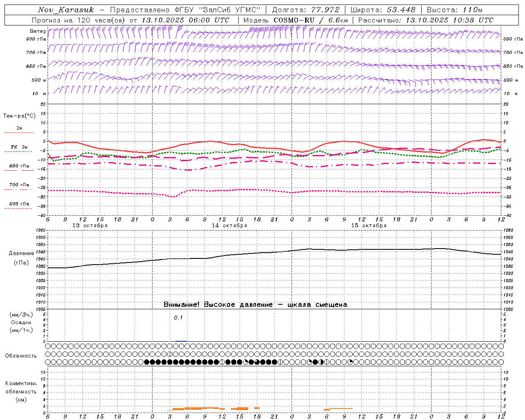Click the Широта: 53.448 value
525x420 pixels.
(x=383, y=10)
